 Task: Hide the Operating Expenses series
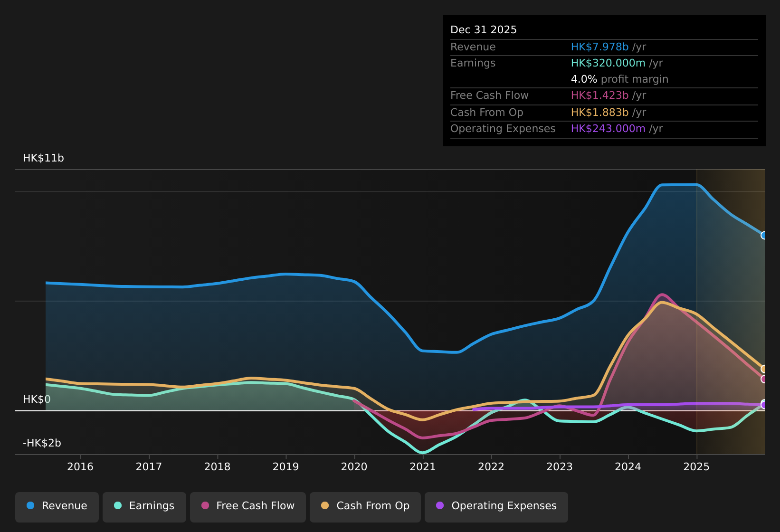click(496, 506)
